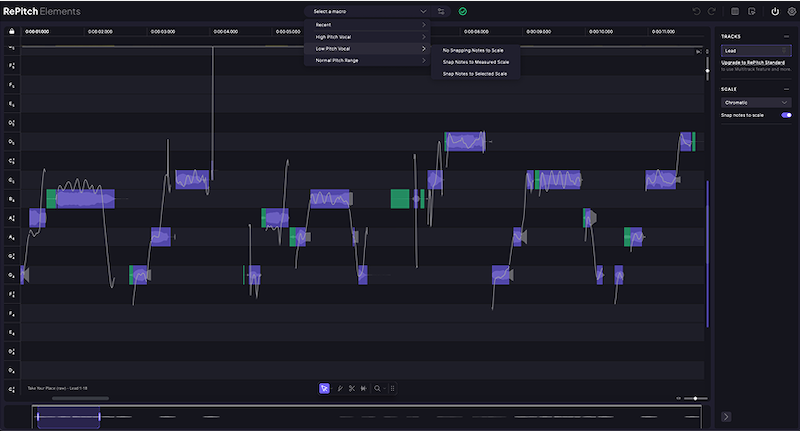Pick the pencil draw tool
800x431 pixels.
[339, 388]
